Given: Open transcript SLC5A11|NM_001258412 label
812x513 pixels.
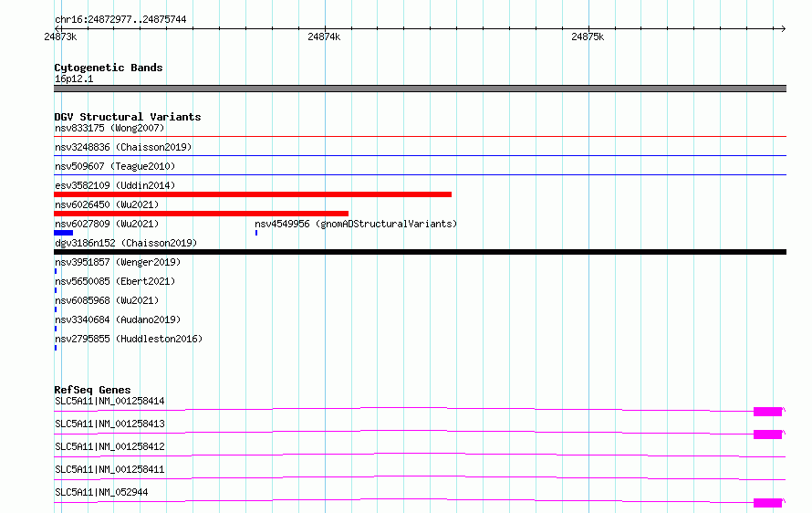Looking at the screenshot, I should 109,446.
